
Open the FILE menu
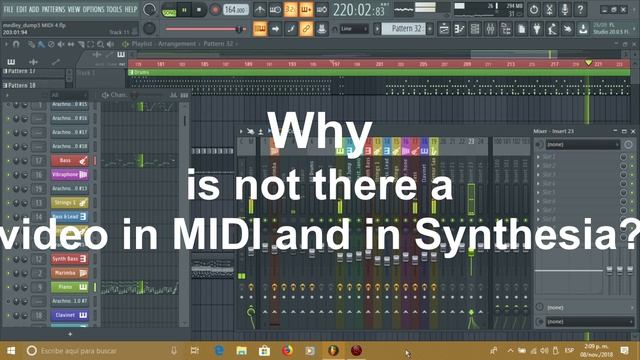pyautogui.click(x=8, y=9)
